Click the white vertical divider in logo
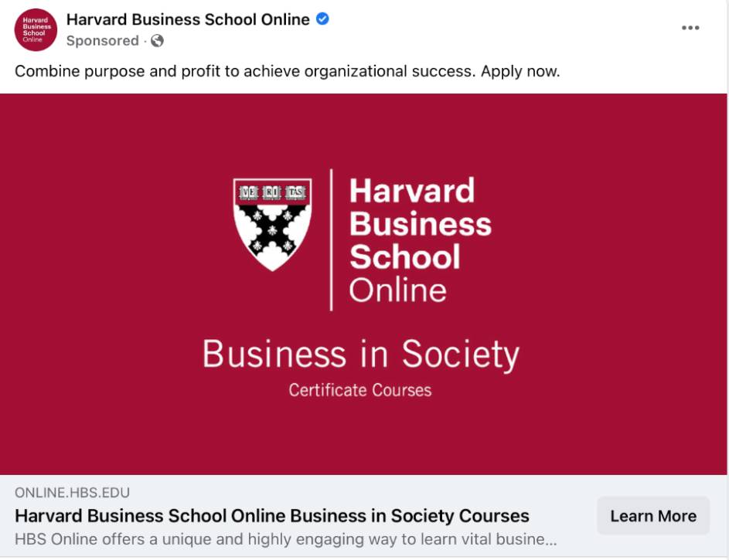 coord(331,239)
